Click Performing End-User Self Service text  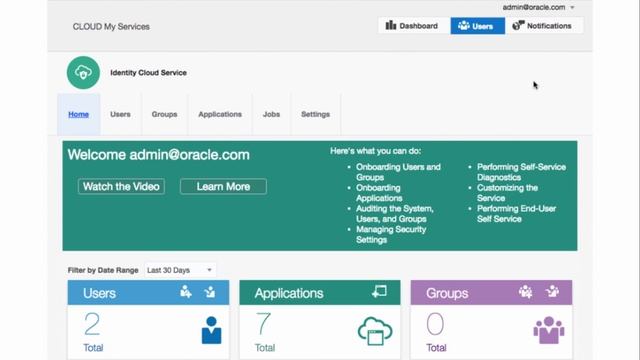[516, 214]
